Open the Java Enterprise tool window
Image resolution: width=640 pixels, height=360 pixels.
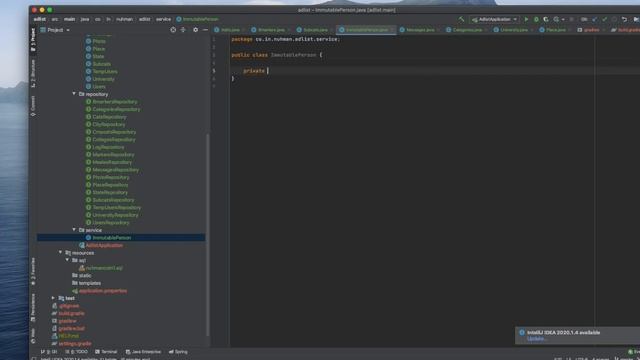point(143,352)
